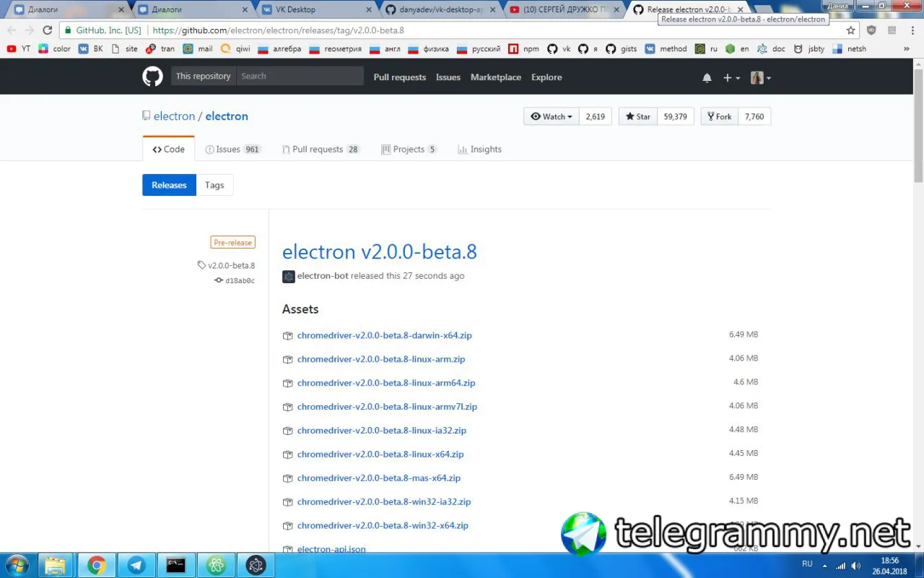
Task: Open Pull requests in the top GitHub header
Action: (400, 77)
